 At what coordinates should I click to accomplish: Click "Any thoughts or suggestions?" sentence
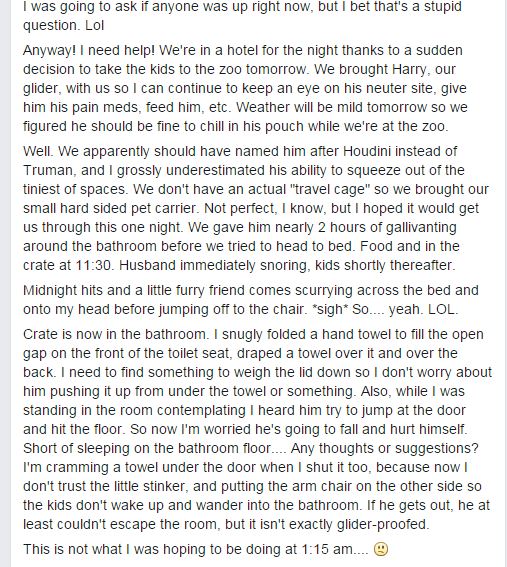pyautogui.click(x=384, y=448)
